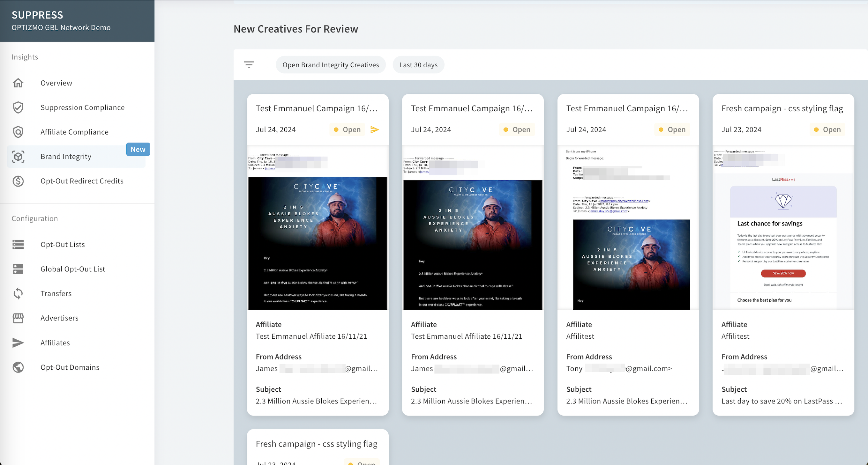
Task: Click the Opt-Out Lists icon
Action: (18, 244)
